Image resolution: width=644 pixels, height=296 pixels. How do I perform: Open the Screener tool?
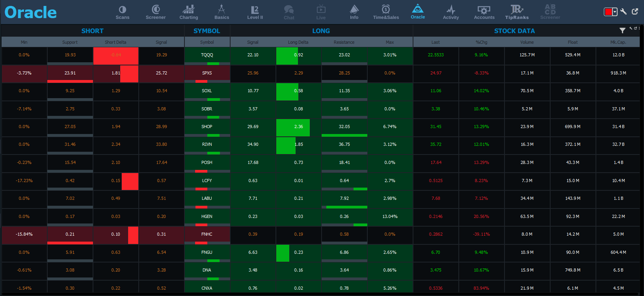click(156, 12)
